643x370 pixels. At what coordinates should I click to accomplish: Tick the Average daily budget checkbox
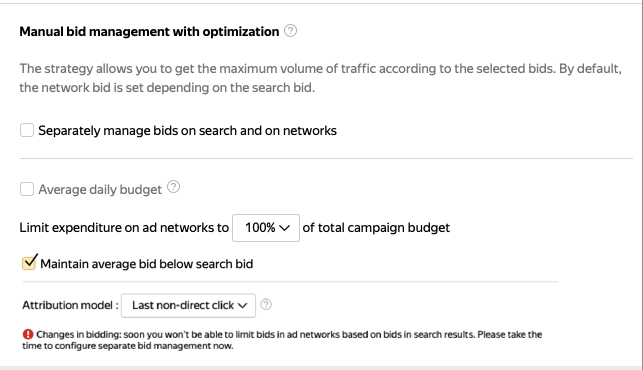(27, 189)
